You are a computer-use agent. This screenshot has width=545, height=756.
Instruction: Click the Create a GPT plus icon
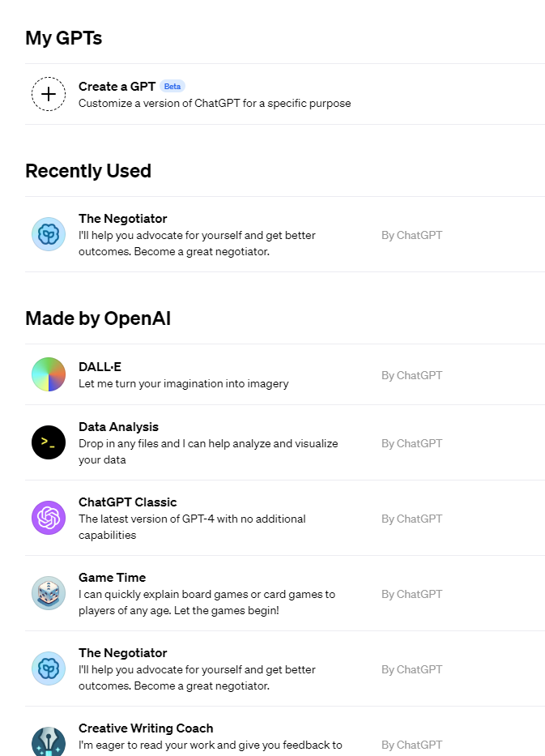[x=49, y=94]
